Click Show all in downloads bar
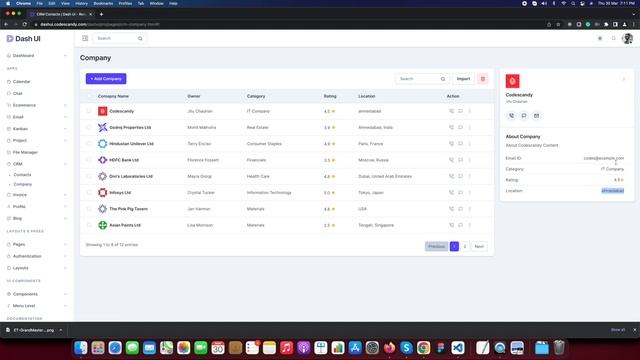The height and width of the screenshot is (360, 640). tap(618, 330)
